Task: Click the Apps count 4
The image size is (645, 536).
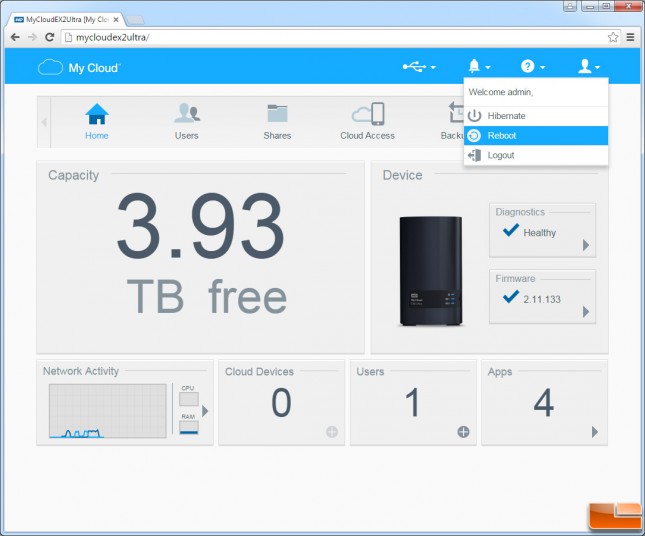Action: (544, 402)
